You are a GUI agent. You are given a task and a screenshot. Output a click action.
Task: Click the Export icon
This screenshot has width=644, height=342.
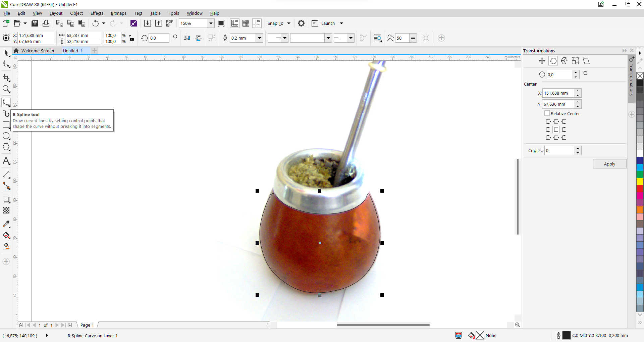click(x=158, y=23)
